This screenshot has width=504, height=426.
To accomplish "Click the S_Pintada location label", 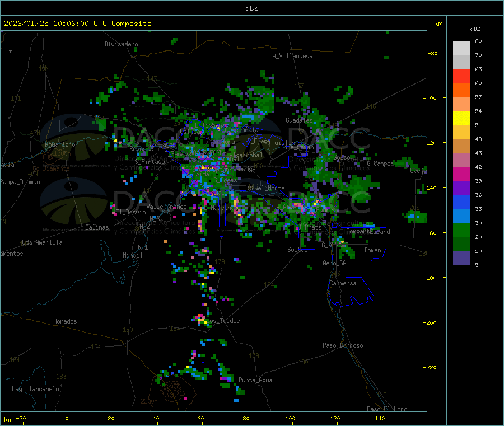I will (150, 162).
